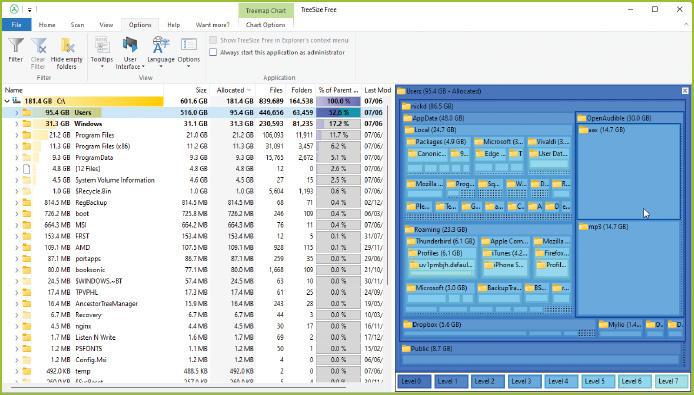694x395 pixels.
Task: Sort by the Size column header
Action: [187, 90]
